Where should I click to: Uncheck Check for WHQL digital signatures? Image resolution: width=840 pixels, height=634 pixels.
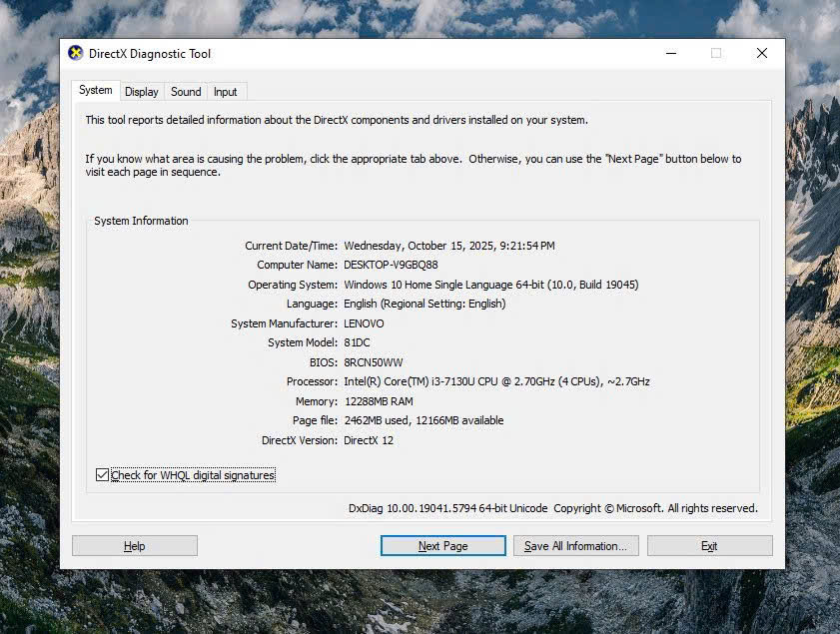102,475
